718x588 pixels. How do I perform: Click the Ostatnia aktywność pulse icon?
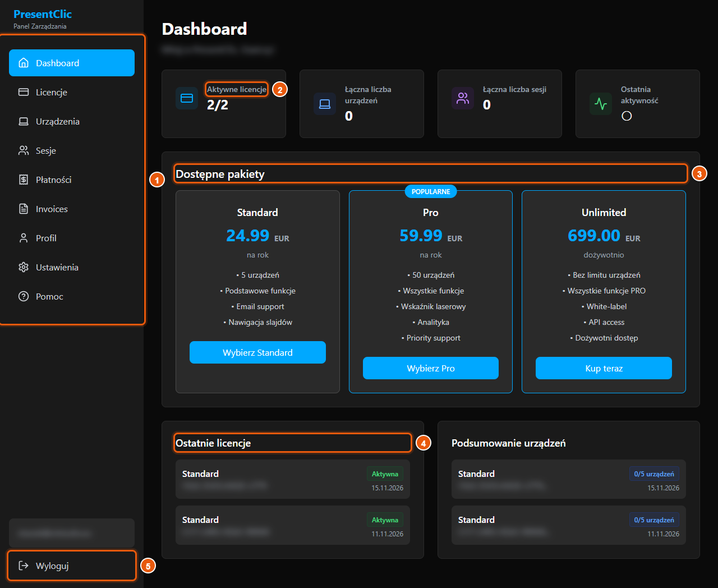[601, 104]
